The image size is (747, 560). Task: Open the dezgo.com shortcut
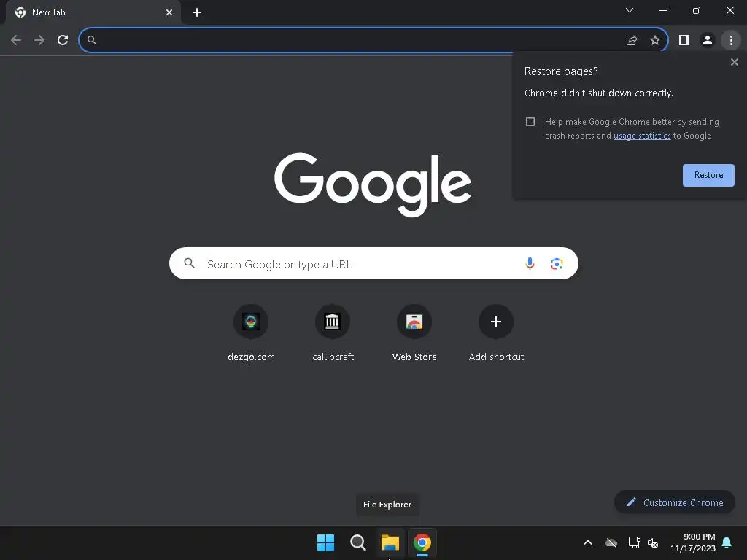pyautogui.click(x=251, y=333)
